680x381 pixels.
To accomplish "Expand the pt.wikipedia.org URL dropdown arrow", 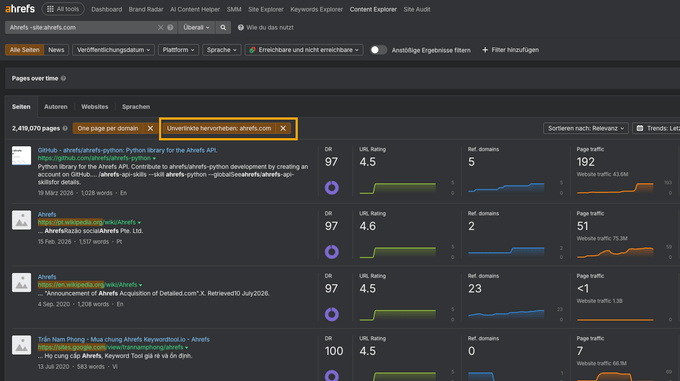I will tap(139, 223).
